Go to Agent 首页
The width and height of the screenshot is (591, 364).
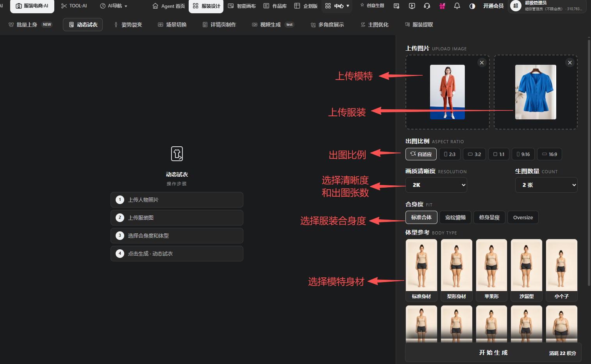coord(169,6)
